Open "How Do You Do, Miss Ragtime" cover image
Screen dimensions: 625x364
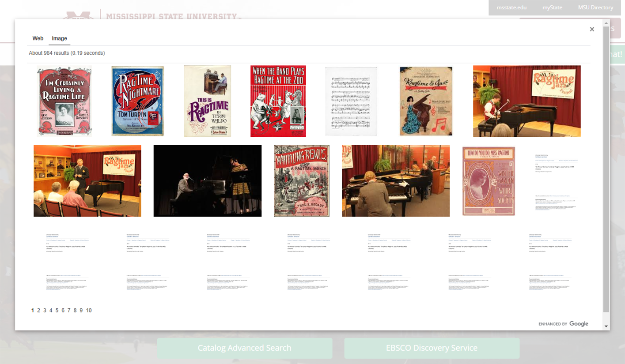[x=489, y=181]
